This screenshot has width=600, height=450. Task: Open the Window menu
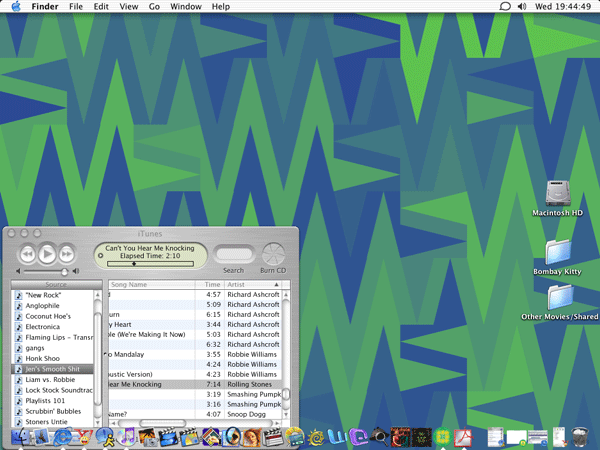[186, 7]
